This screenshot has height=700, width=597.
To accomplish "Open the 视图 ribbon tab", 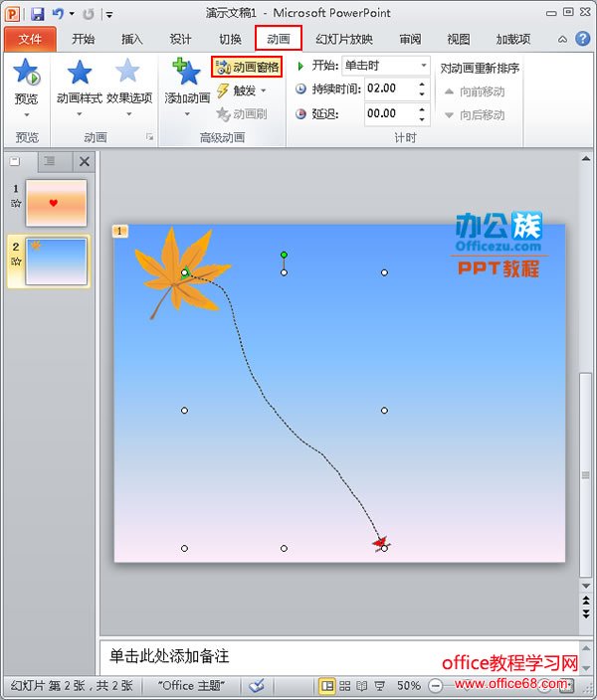I will 459,40.
